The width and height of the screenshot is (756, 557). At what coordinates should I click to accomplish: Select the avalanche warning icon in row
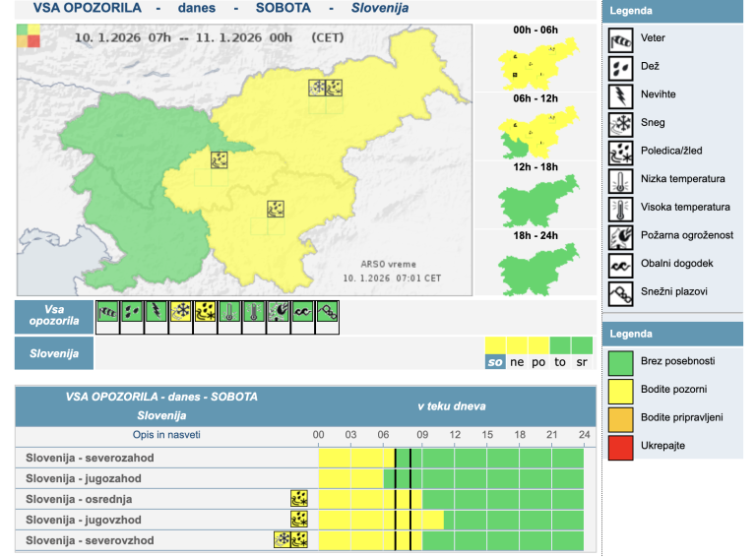pos(328,313)
